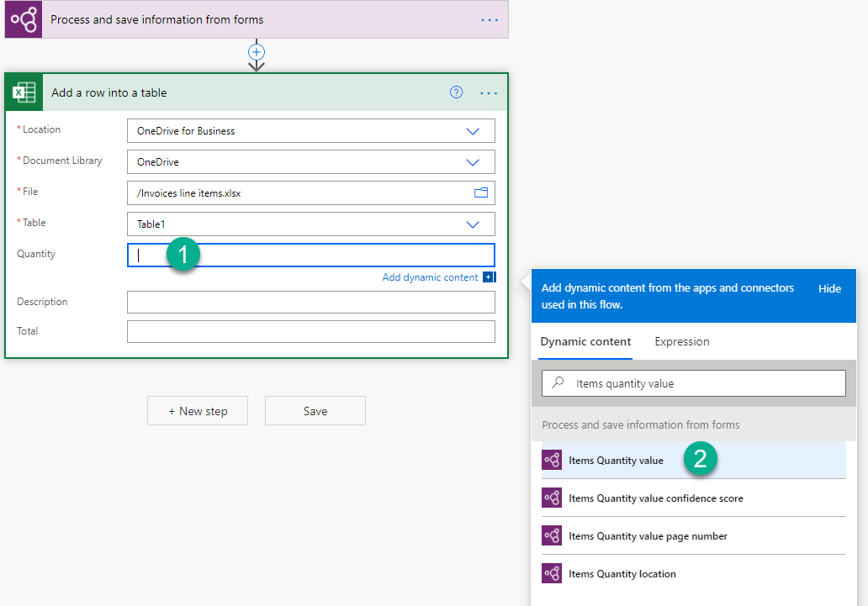Click the file browser icon beside File field
This screenshot has width=868, height=606.
pyautogui.click(x=481, y=192)
